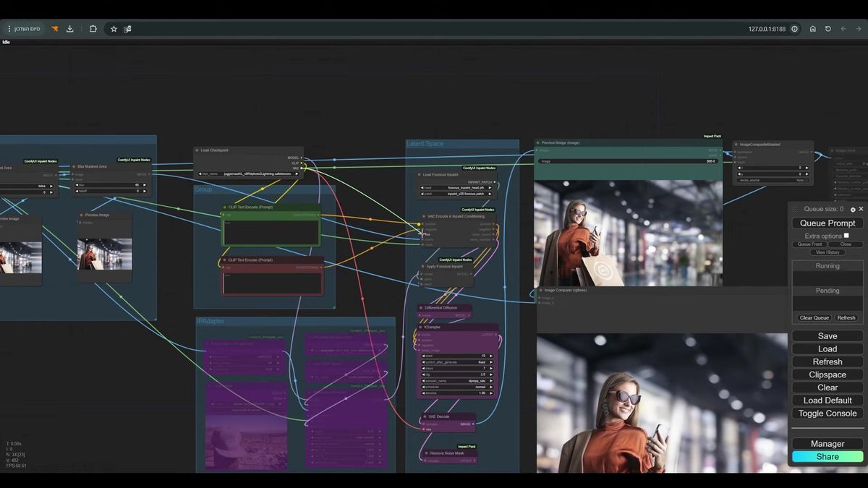Click Clear in the ComfyUI menu
Screen dimensions: 868x488
pos(827,388)
